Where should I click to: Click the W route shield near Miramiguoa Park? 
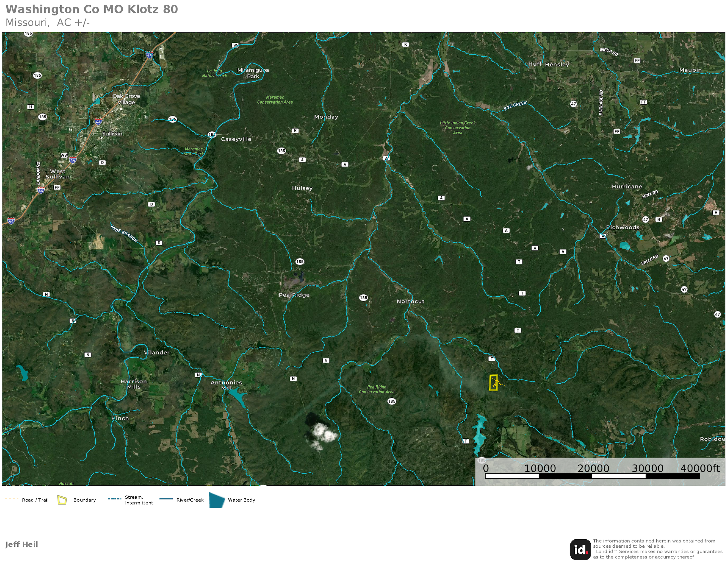coord(235,45)
